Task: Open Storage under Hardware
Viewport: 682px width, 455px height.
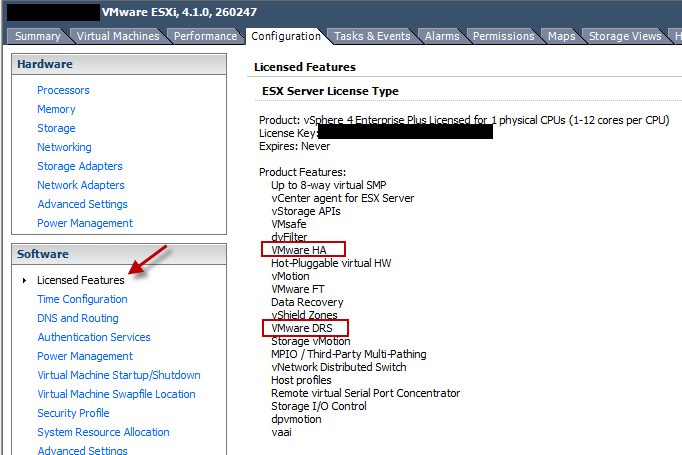Action: (x=56, y=128)
